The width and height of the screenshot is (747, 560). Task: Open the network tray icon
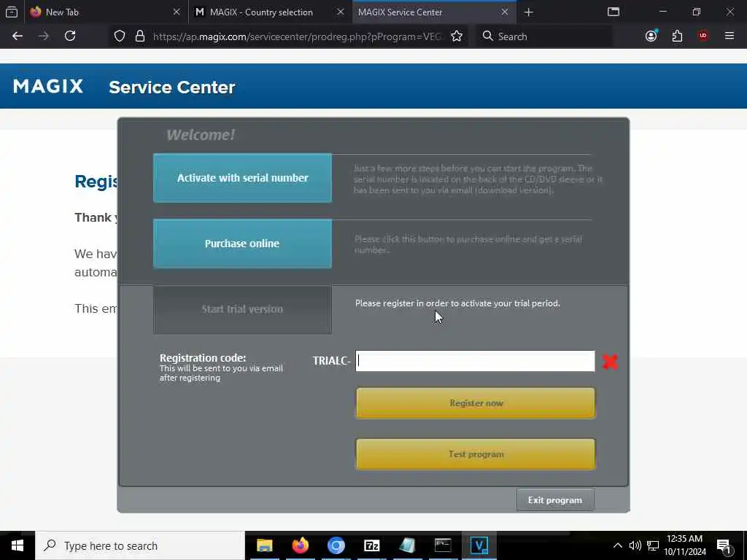pos(653,545)
